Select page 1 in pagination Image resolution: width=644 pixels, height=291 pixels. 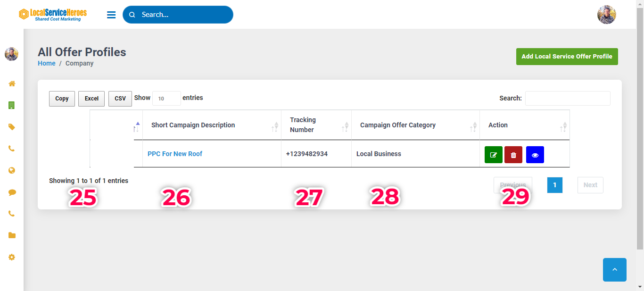(x=554, y=185)
